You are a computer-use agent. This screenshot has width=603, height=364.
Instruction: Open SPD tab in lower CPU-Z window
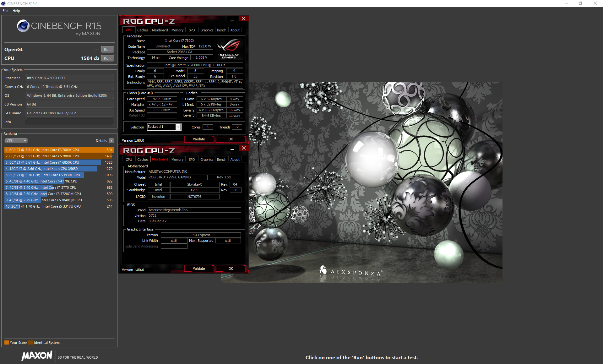(192, 160)
